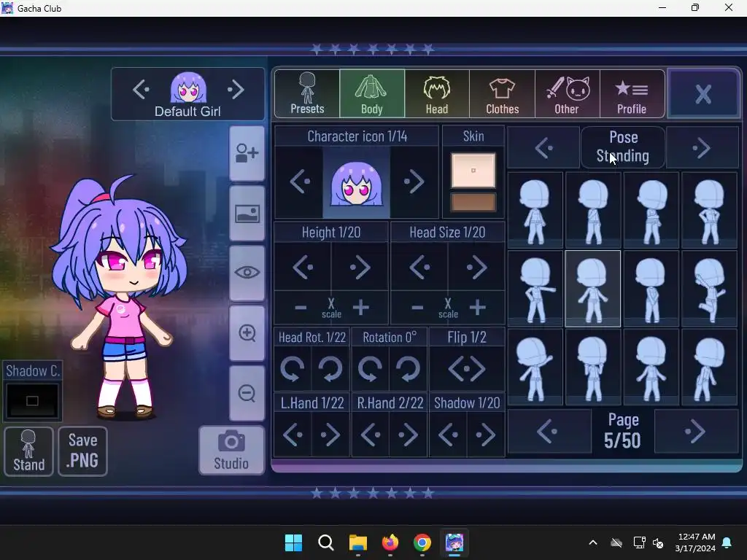Viewport: 747px width, 560px height.
Task: Increase Head Size with right arrow
Action: [x=476, y=267]
